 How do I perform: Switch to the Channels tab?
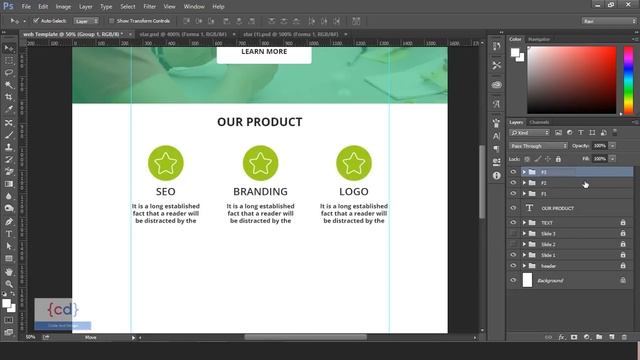[x=539, y=122]
